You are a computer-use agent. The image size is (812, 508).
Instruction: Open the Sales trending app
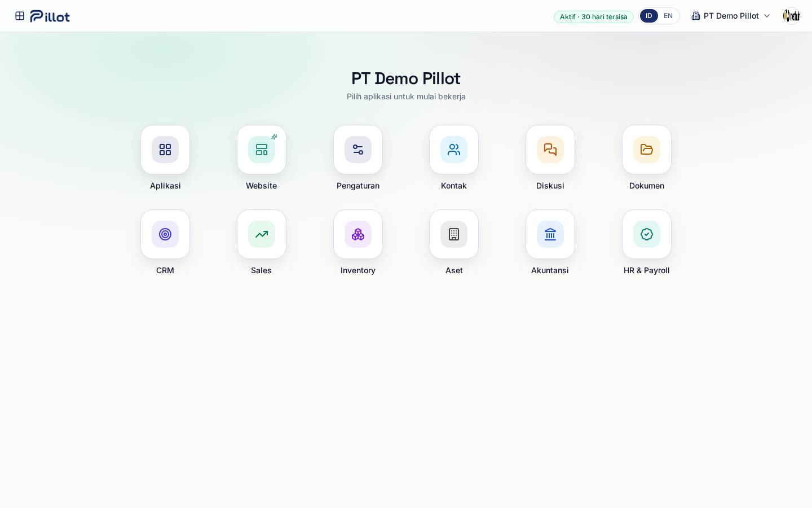pos(262,234)
